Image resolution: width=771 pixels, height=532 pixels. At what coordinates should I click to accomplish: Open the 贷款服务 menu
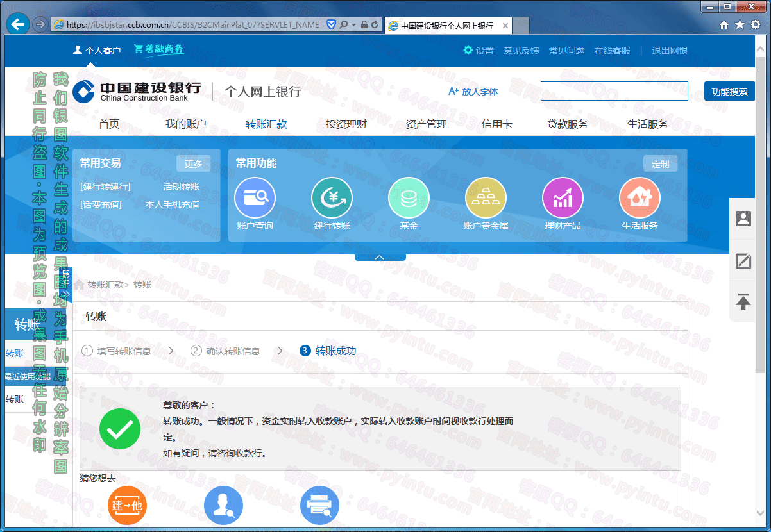tap(568, 124)
